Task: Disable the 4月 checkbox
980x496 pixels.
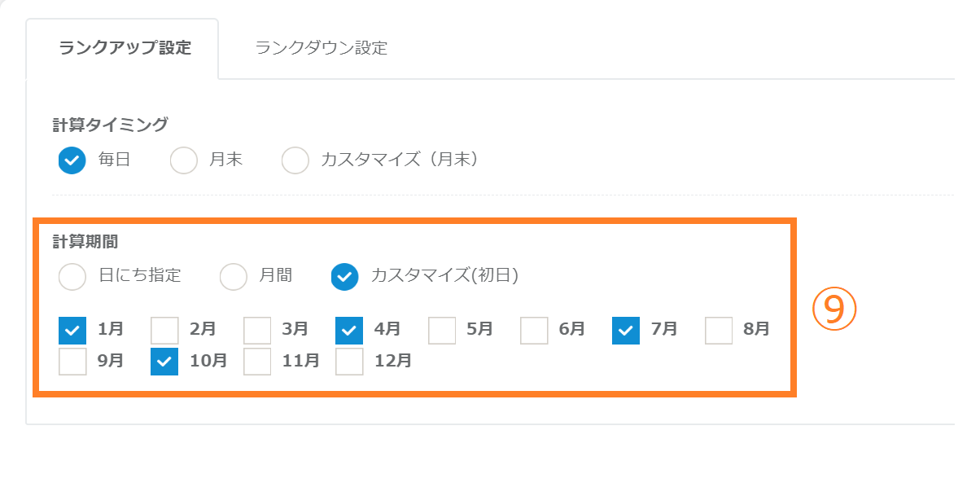Action: click(x=349, y=330)
